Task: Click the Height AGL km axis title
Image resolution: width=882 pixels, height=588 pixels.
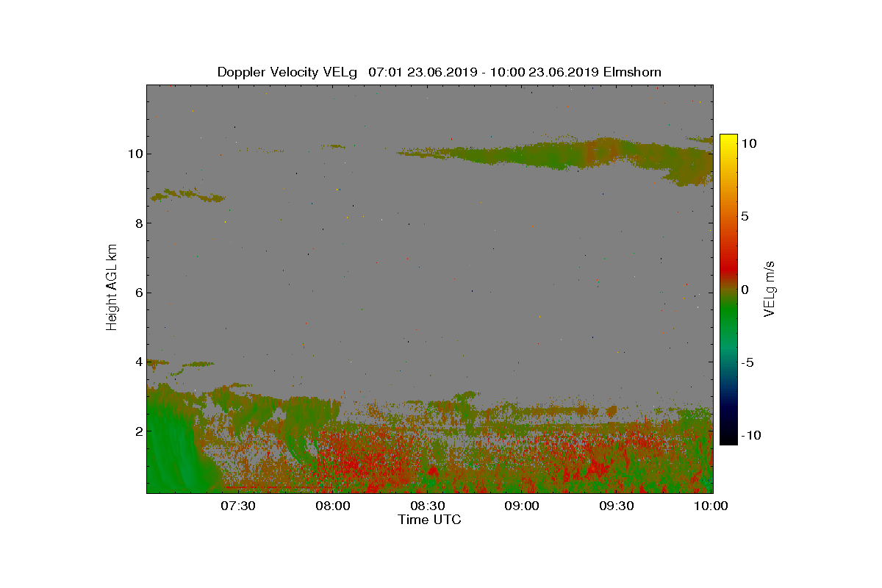Action: click(112, 287)
